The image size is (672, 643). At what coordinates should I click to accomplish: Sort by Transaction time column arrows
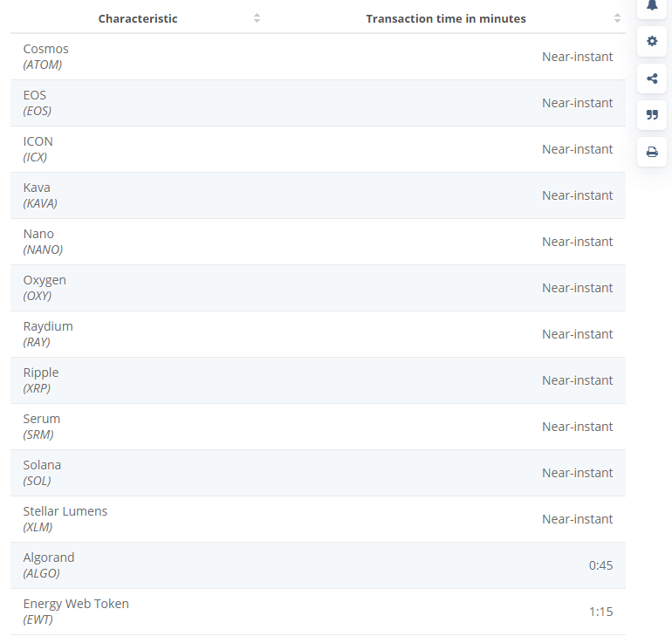pyautogui.click(x=617, y=18)
